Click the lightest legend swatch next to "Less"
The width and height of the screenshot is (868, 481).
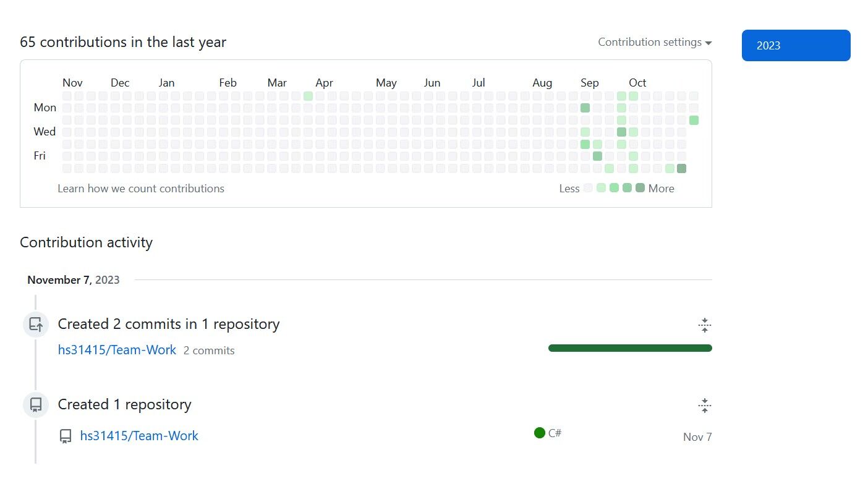(x=588, y=188)
